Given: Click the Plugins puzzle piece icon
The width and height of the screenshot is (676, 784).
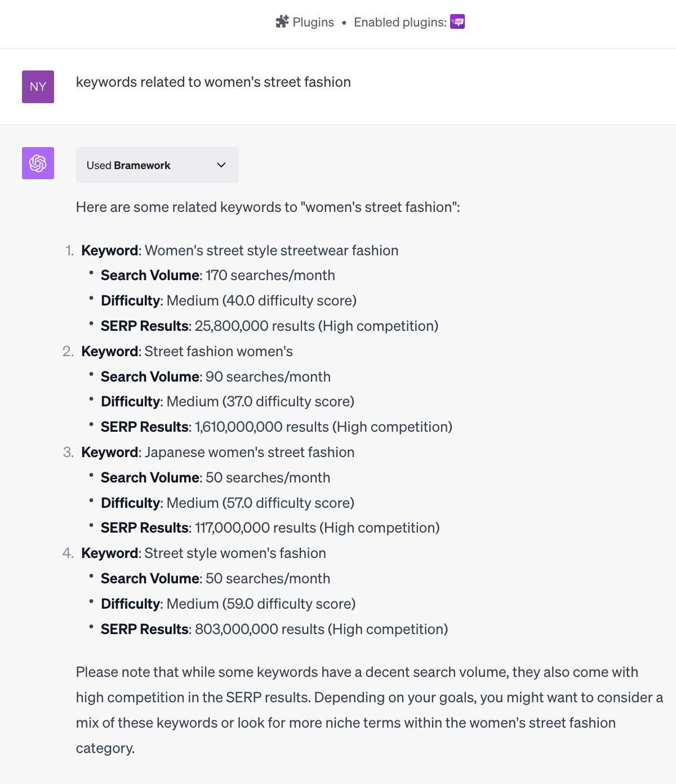Looking at the screenshot, I should pos(282,22).
